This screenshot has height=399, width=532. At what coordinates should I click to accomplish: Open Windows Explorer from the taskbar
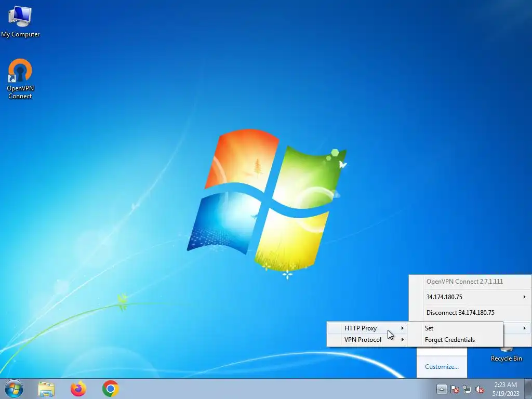tap(46, 389)
